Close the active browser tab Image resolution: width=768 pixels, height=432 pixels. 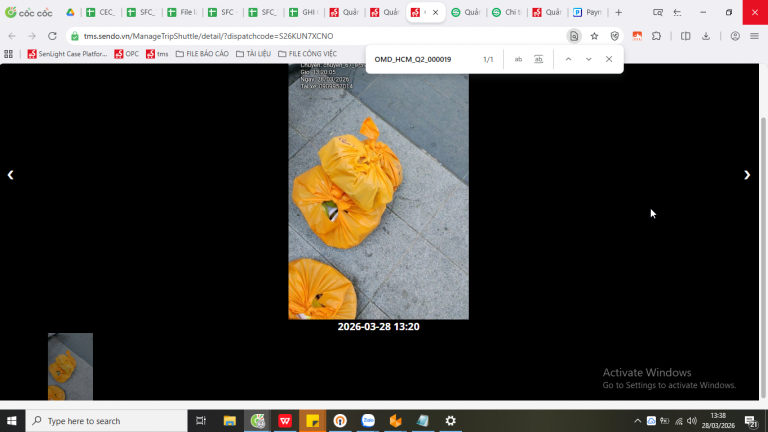435,13
